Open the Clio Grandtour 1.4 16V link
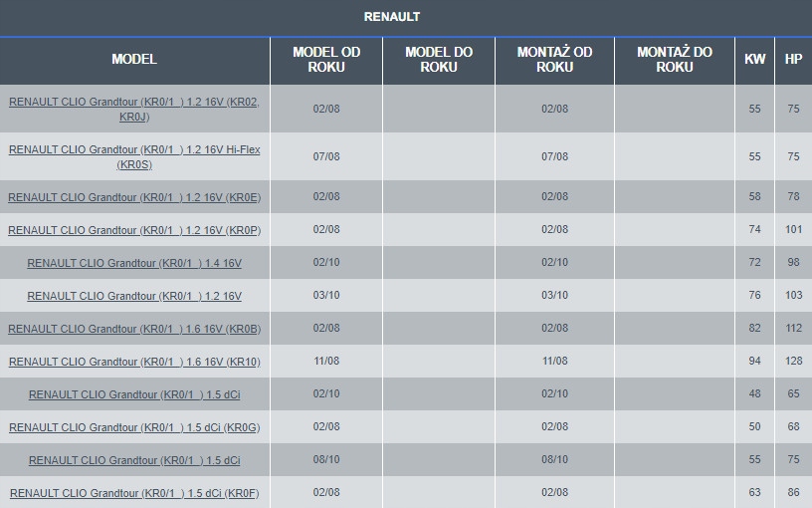The height and width of the screenshot is (508, 812). pyautogui.click(x=134, y=263)
